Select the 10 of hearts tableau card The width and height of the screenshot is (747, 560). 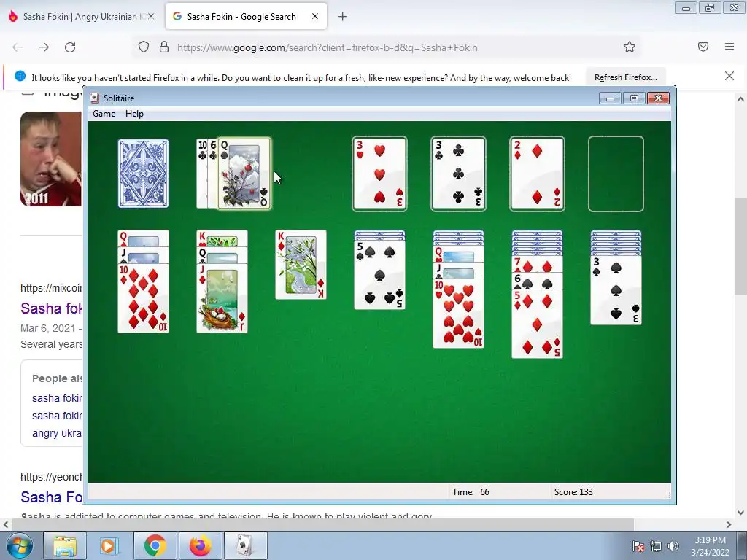point(458,314)
